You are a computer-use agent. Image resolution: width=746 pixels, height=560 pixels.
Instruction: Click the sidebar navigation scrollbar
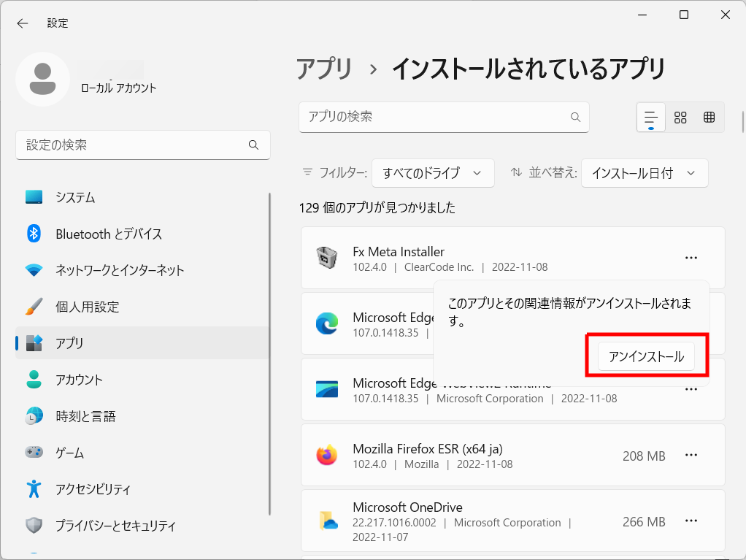tap(269, 353)
